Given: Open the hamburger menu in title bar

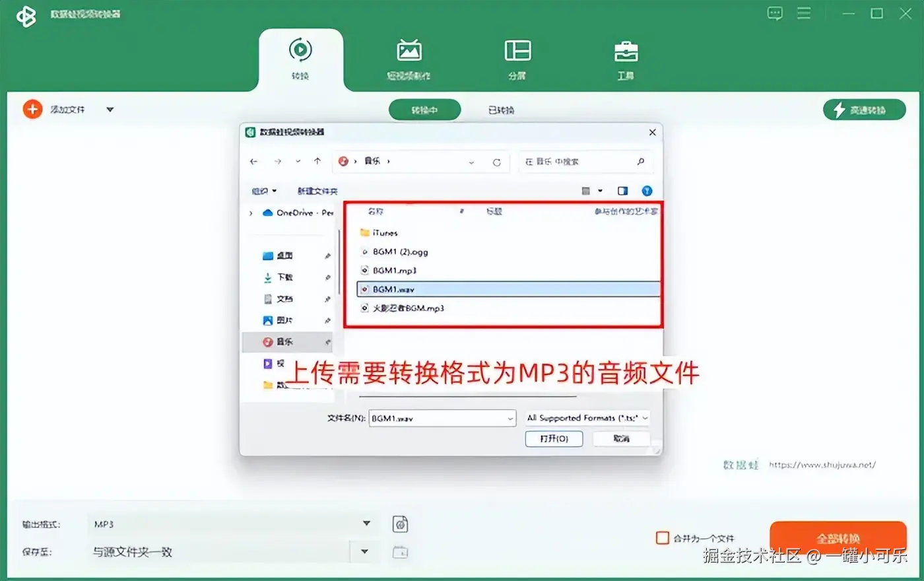Looking at the screenshot, I should pyautogui.click(x=804, y=13).
